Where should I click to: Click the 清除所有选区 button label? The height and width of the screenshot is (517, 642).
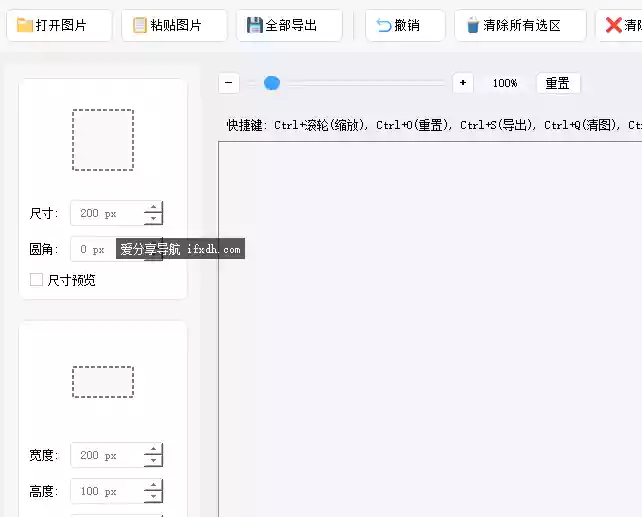point(522,25)
